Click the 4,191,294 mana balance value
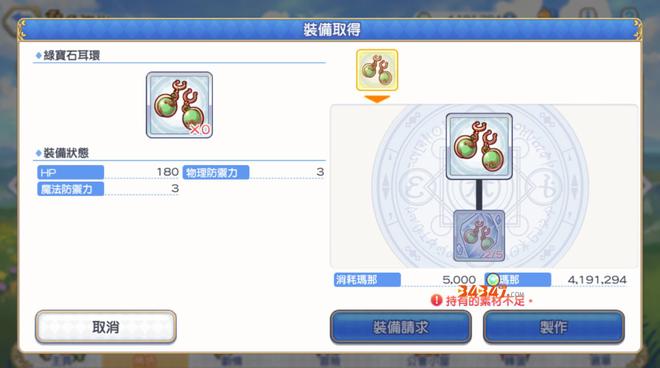The height and width of the screenshot is (368, 660). pos(597,280)
